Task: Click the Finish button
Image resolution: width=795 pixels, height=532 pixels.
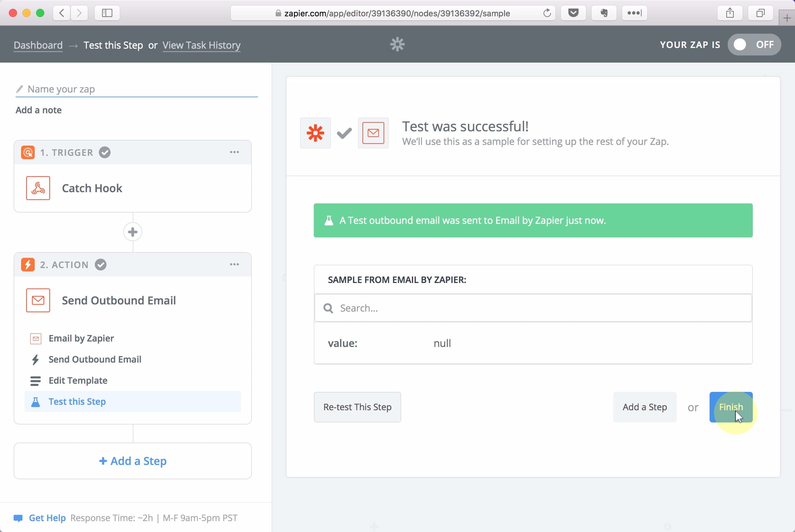Action: point(731,407)
